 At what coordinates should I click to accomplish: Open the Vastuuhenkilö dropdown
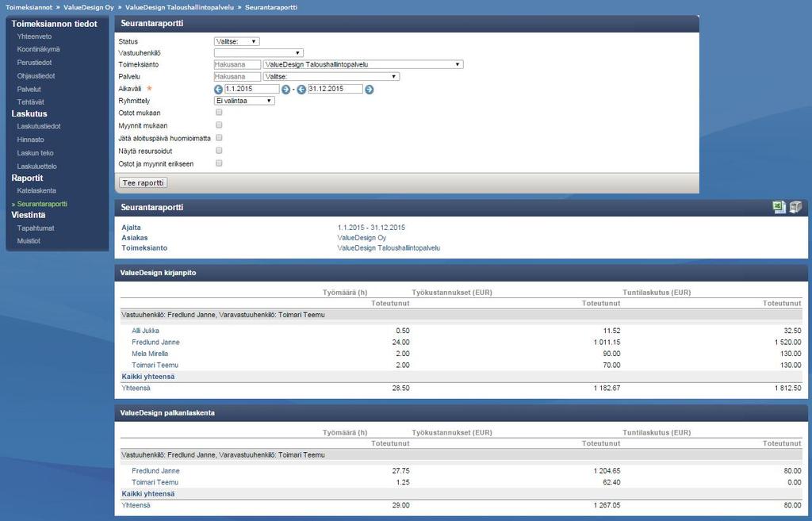(x=259, y=53)
